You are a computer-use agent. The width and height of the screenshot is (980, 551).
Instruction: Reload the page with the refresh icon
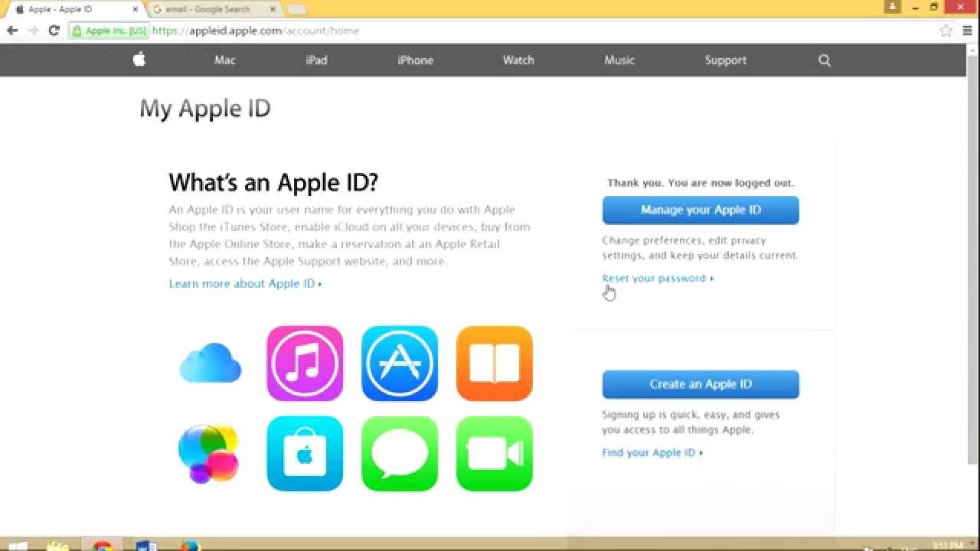click(x=54, y=31)
